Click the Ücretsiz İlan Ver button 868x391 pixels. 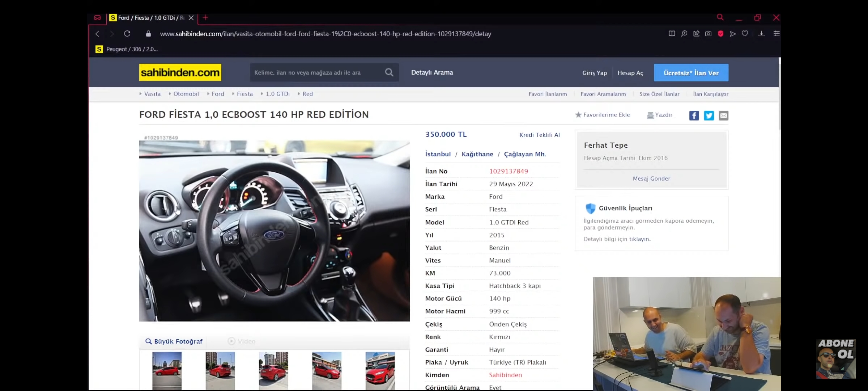coord(691,73)
